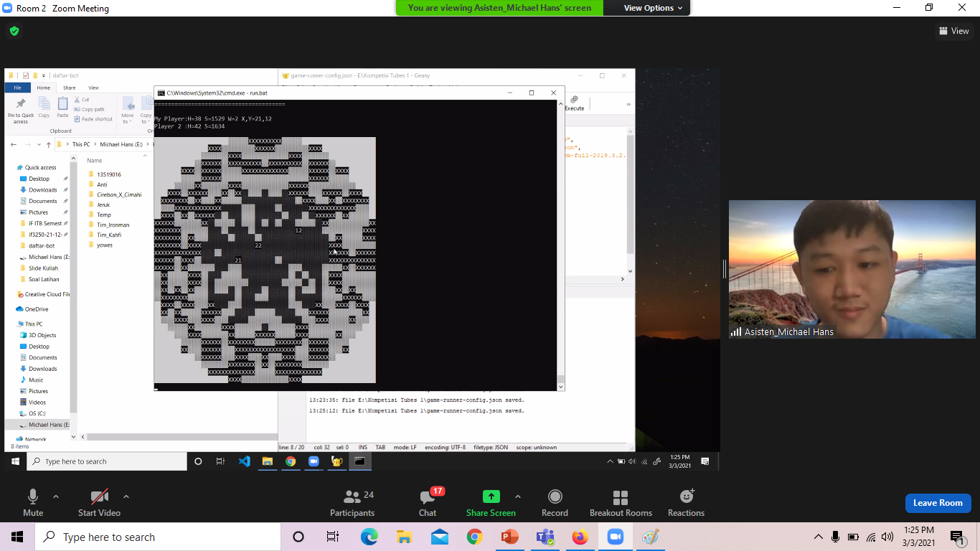Viewport: 980px width, 551px height.
Task: Click the Cortana circle on outer taskbar
Action: (298, 537)
